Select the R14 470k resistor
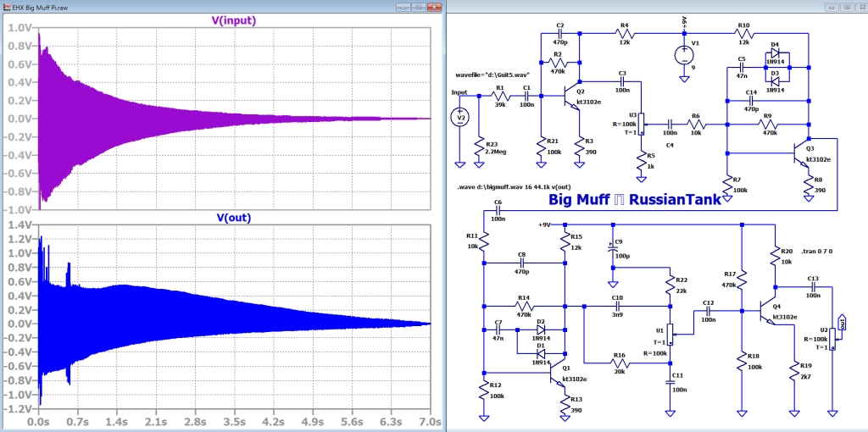This screenshot has width=868, height=432. 524,306
